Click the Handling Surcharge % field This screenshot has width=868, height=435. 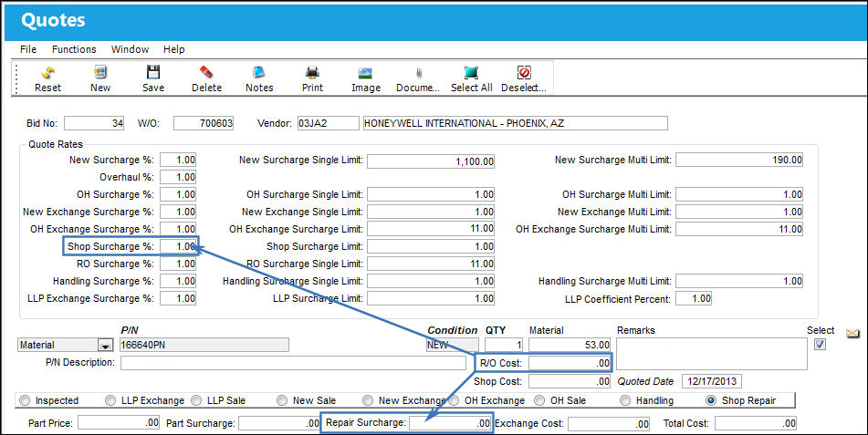178,281
